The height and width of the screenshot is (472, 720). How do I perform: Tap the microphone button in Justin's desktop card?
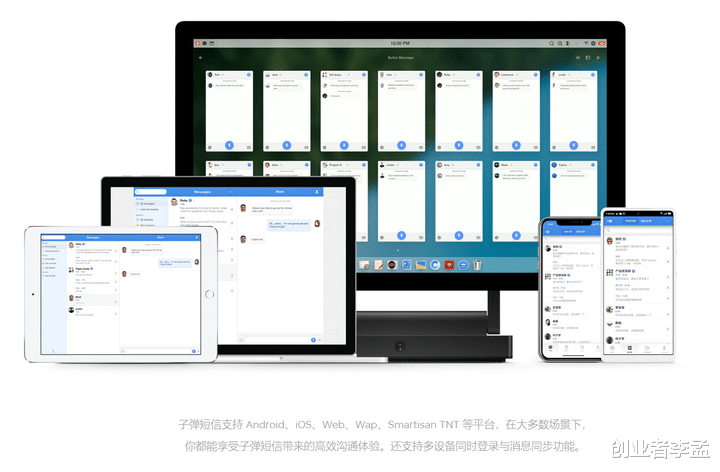click(x=401, y=236)
